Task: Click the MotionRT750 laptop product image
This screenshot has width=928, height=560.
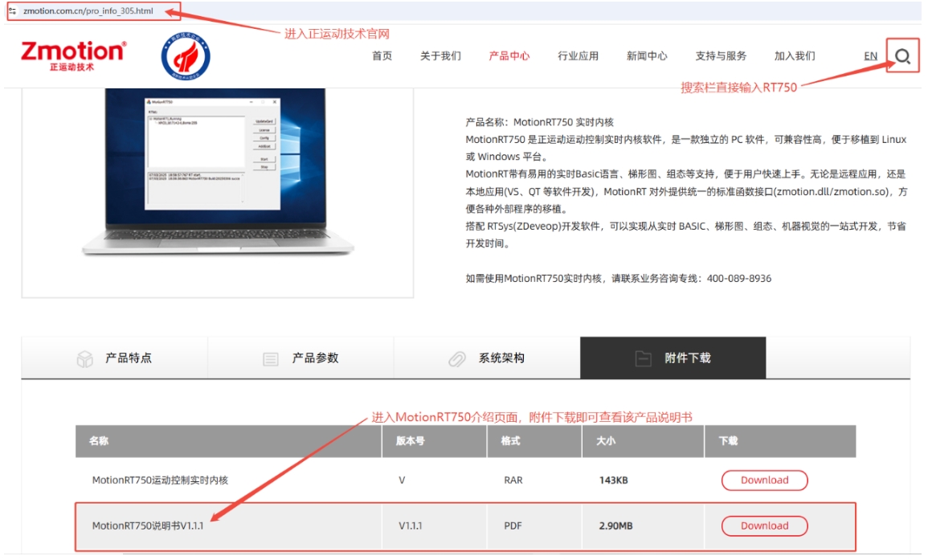Action: coord(217,172)
